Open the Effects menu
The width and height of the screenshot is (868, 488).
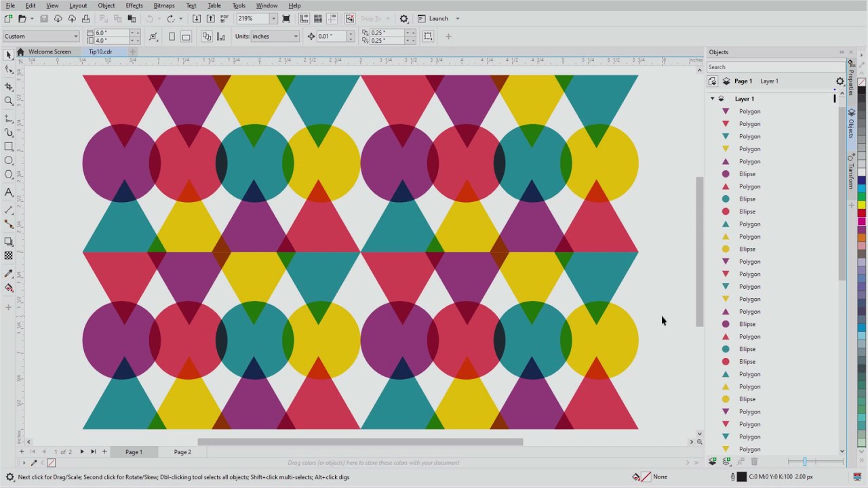[x=134, y=5]
